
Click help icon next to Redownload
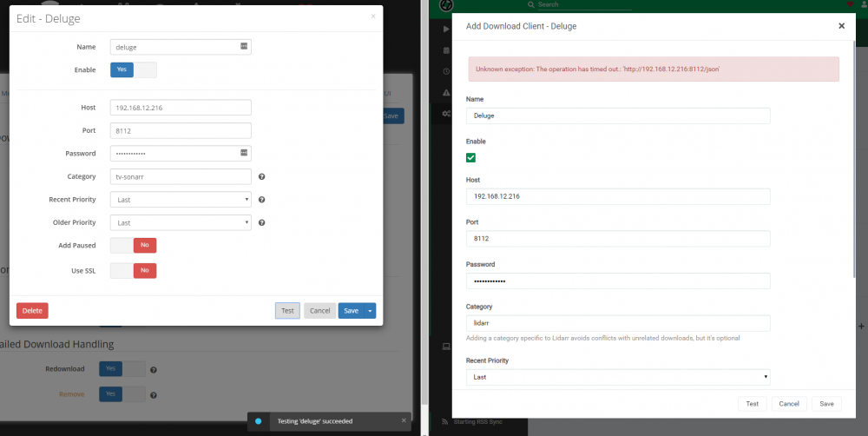pyautogui.click(x=154, y=369)
